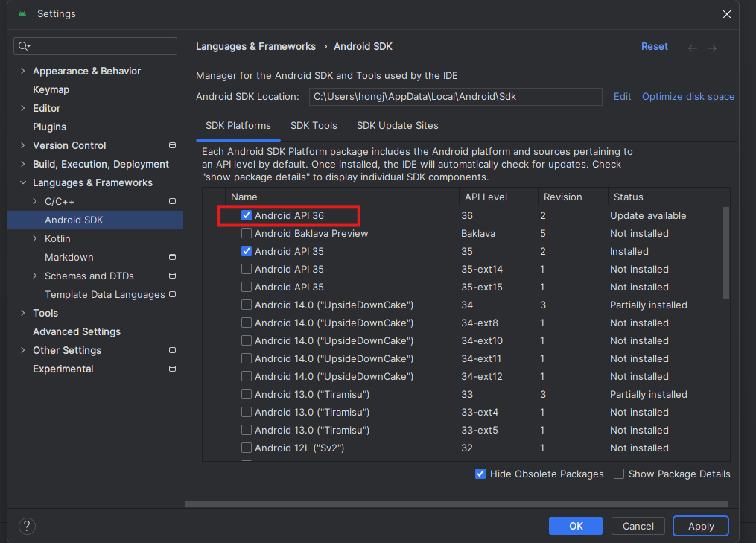The height and width of the screenshot is (543, 756).
Task: Expand the Tools section
Action: point(22,313)
